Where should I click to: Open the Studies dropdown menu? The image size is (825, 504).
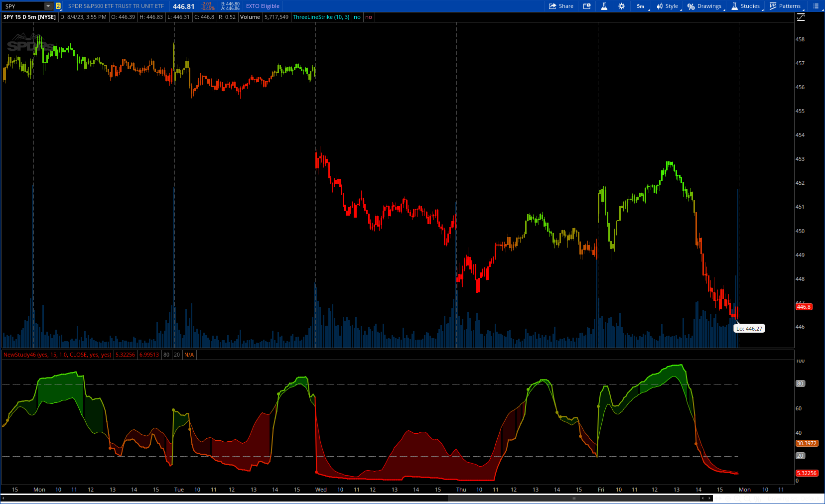click(746, 6)
